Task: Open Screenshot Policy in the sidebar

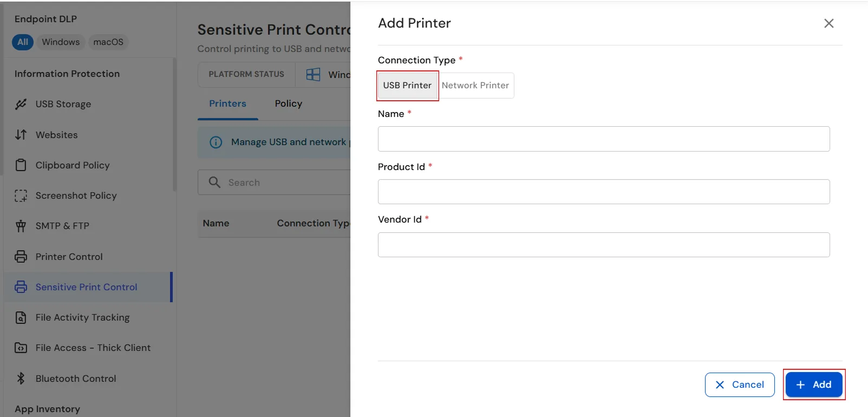Action: [x=88, y=196]
